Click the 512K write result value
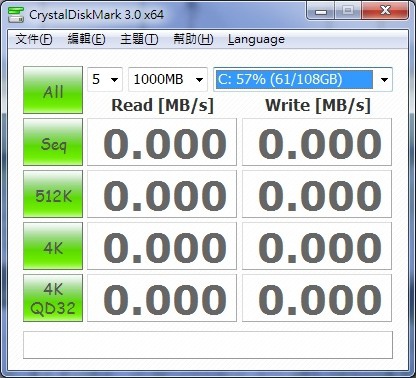The height and width of the screenshot is (378, 416). pyautogui.click(x=317, y=194)
